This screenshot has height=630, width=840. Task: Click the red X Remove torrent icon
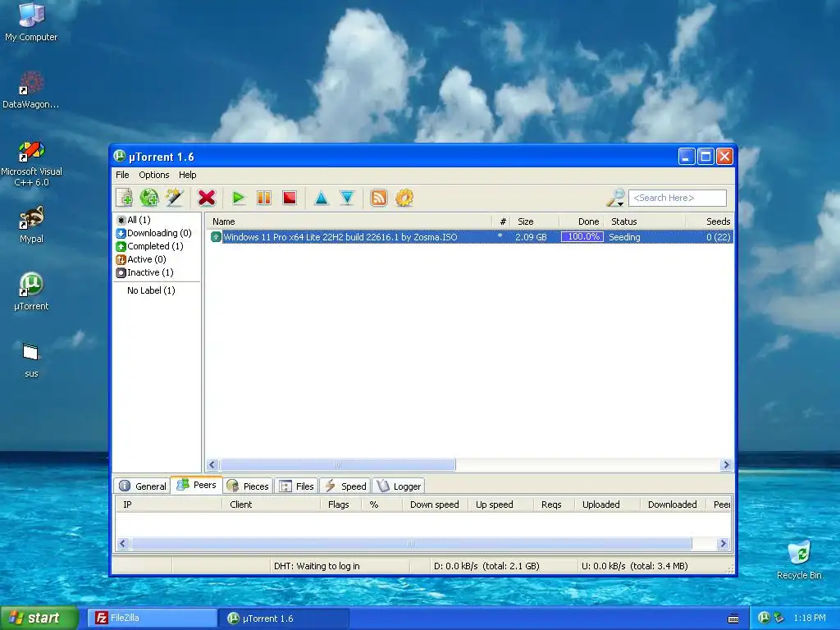pyautogui.click(x=206, y=198)
